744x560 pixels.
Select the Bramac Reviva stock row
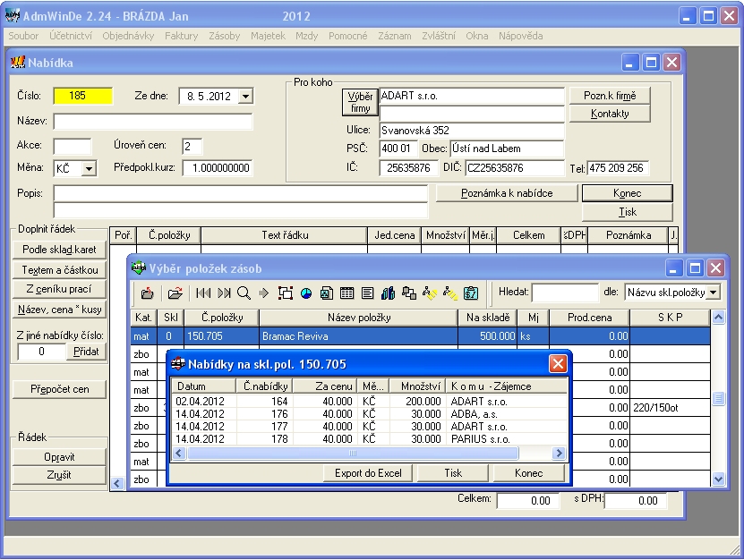[x=421, y=336]
